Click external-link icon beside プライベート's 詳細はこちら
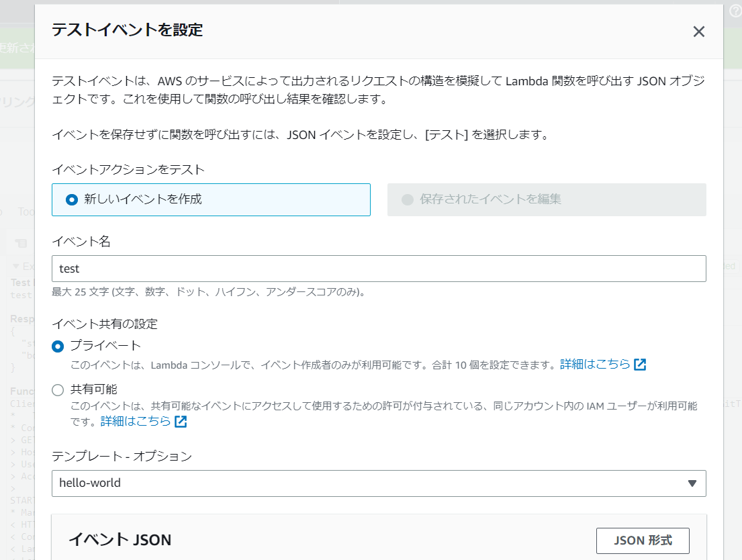Viewport: 742px width, 560px height. [640, 365]
